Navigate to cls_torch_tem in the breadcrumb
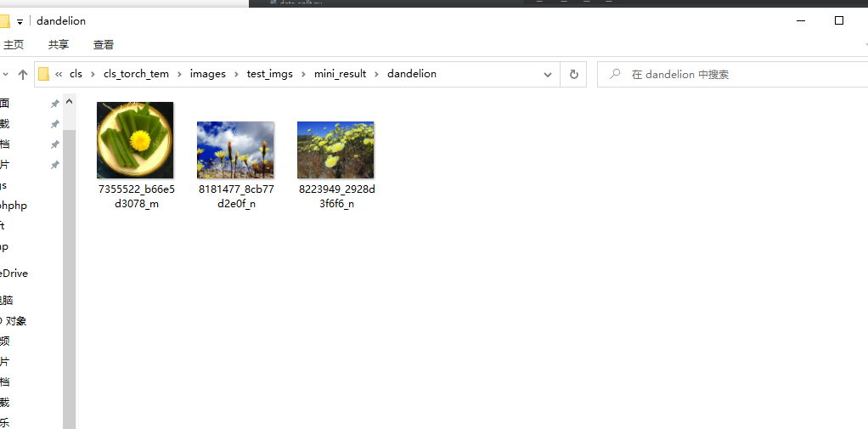Screen dimensions: 868x429 pyautogui.click(x=136, y=74)
